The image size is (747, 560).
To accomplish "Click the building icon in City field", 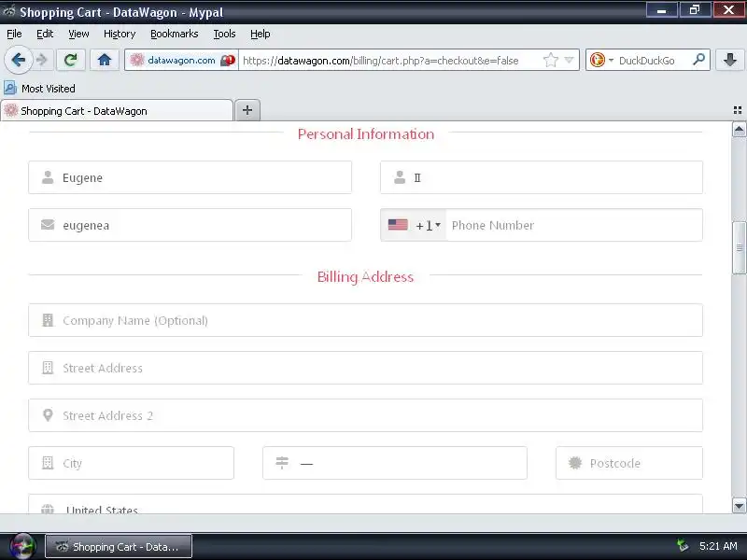I will [48, 463].
